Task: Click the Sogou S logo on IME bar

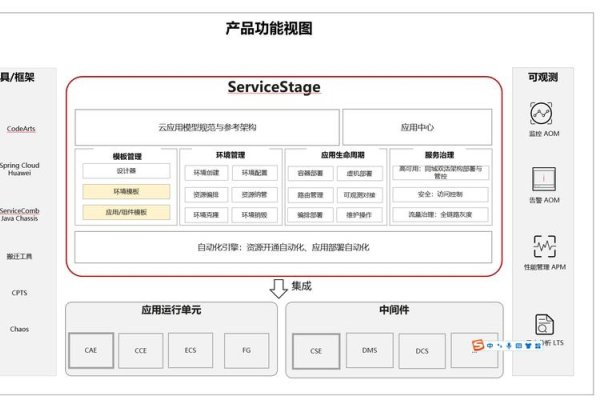Action: tap(478, 345)
